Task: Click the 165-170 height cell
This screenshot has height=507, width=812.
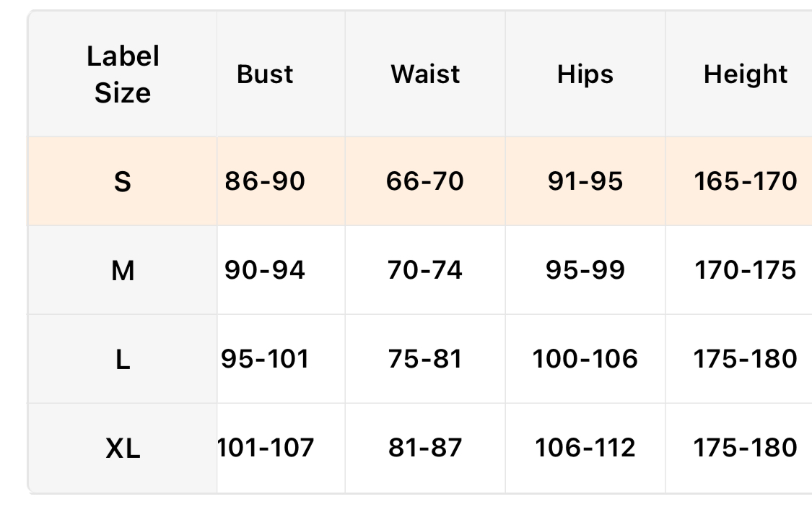Action: pos(746,181)
